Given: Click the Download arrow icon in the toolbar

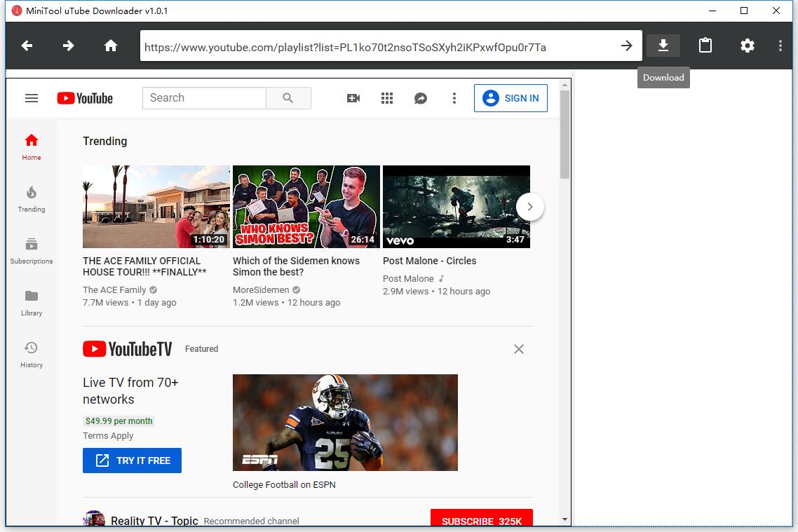Looking at the screenshot, I should [x=663, y=45].
